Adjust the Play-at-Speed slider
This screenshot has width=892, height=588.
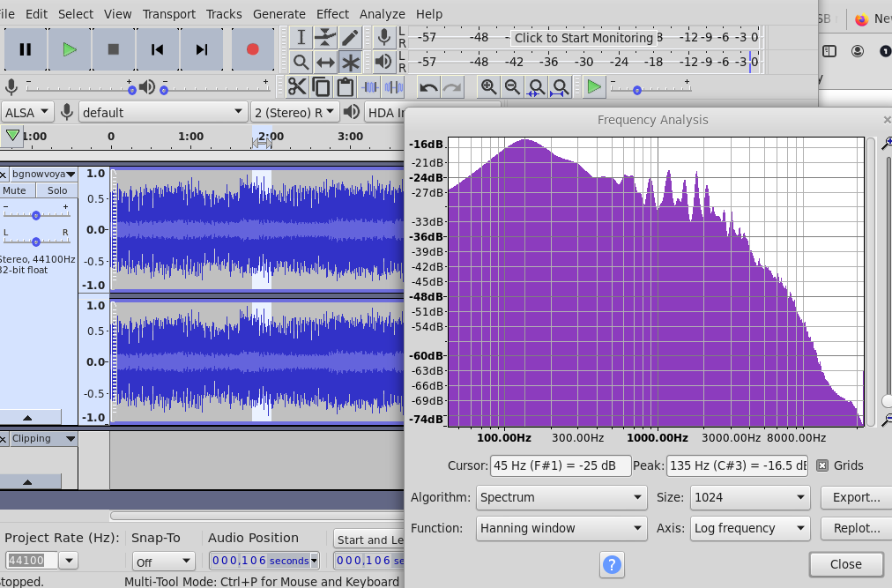(x=650, y=89)
